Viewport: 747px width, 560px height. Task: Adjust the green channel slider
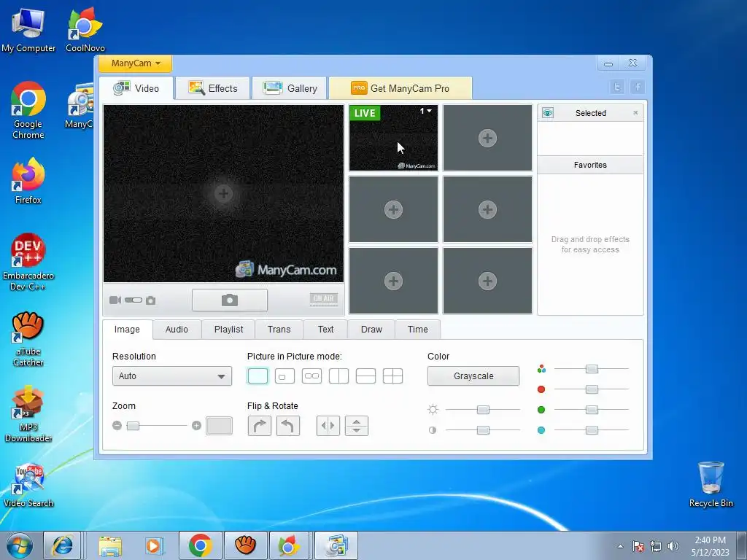pyautogui.click(x=592, y=410)
